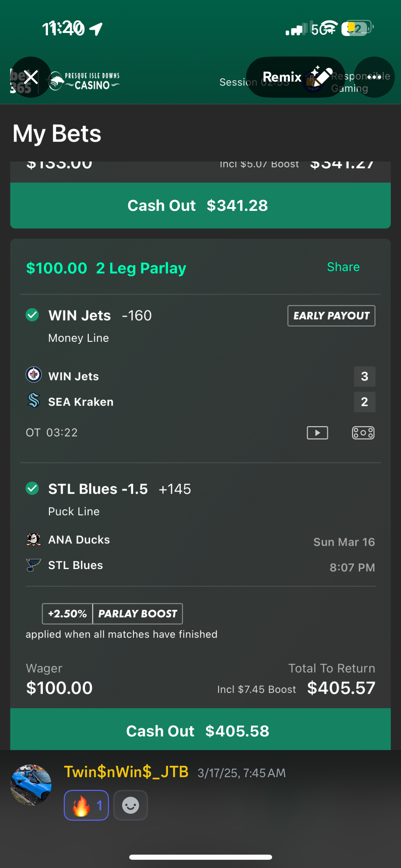Open the Twin$nWin$_JTB profile avatar
Viewport: 401px width, 868px height.
coord(31,785)
